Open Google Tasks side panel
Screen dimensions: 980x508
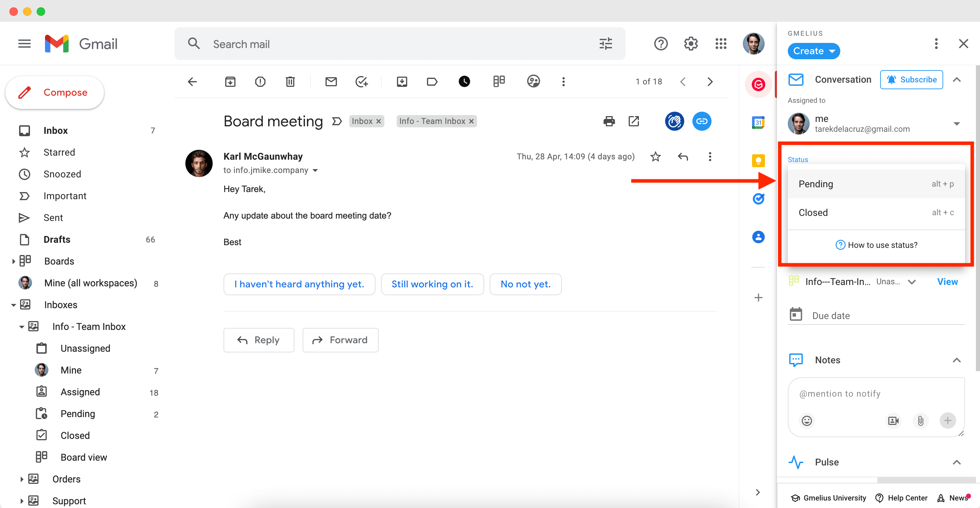(758, 199)
